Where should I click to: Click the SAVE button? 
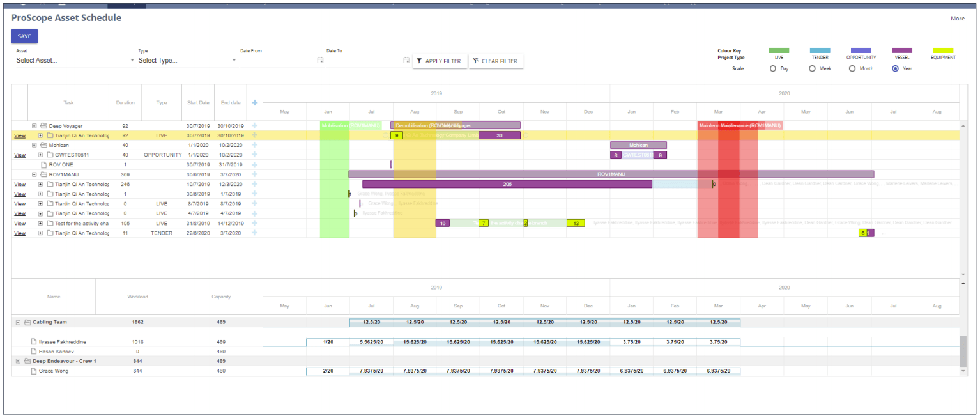pos(24,36)
